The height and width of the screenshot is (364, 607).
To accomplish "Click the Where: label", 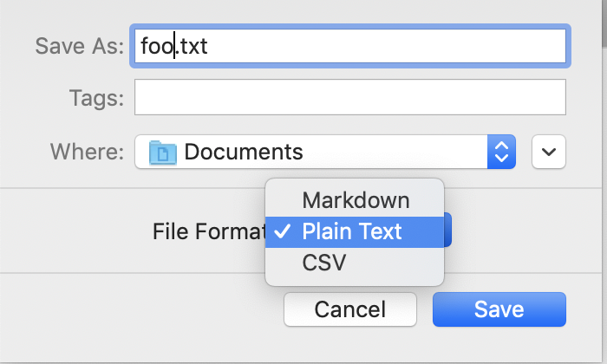I will (87, 152).
